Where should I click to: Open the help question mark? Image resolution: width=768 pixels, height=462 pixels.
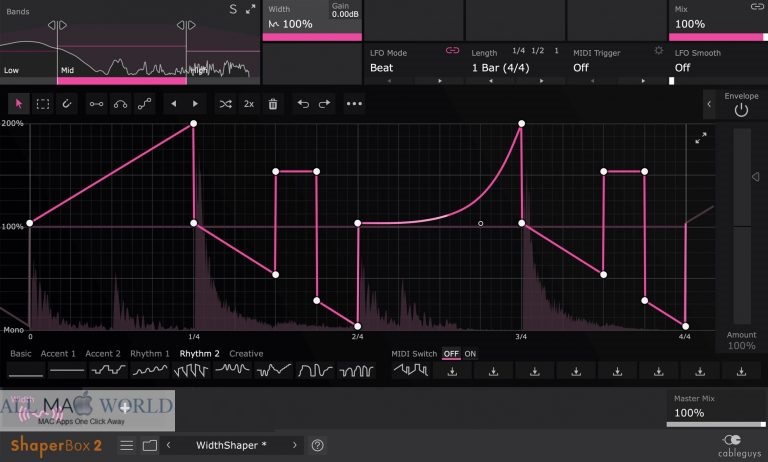[x=317, y=445]
